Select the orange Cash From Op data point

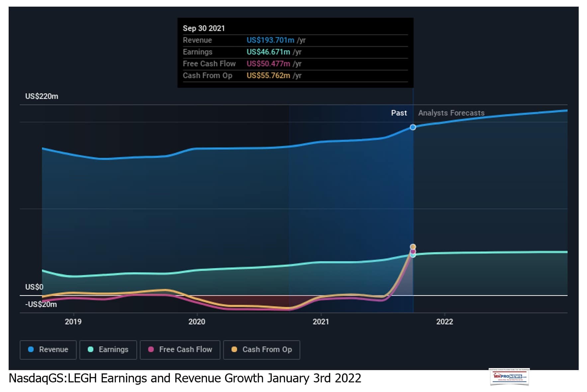click(413, 247)
